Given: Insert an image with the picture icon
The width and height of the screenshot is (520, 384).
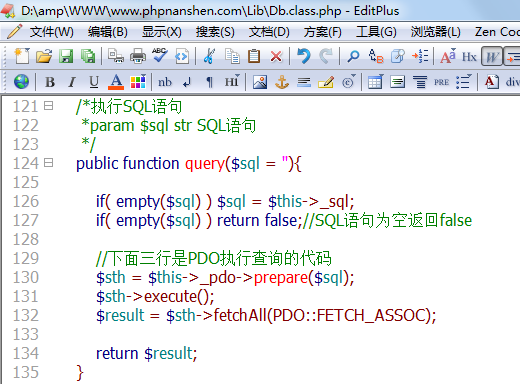Looking at the screenshot, I should (x=260, y=82).
